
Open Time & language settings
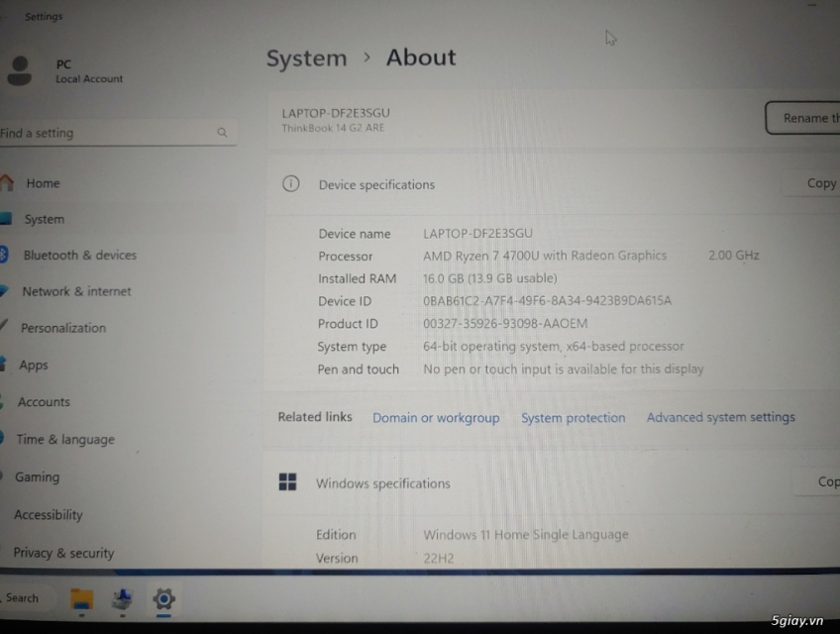coord(63,440)
